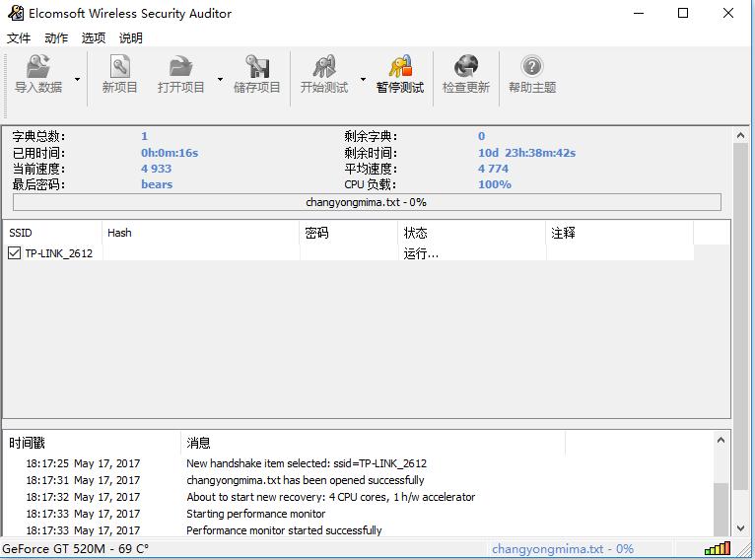
Task: Open the Options (选项) menu
Action: click(x=94, y=38)
